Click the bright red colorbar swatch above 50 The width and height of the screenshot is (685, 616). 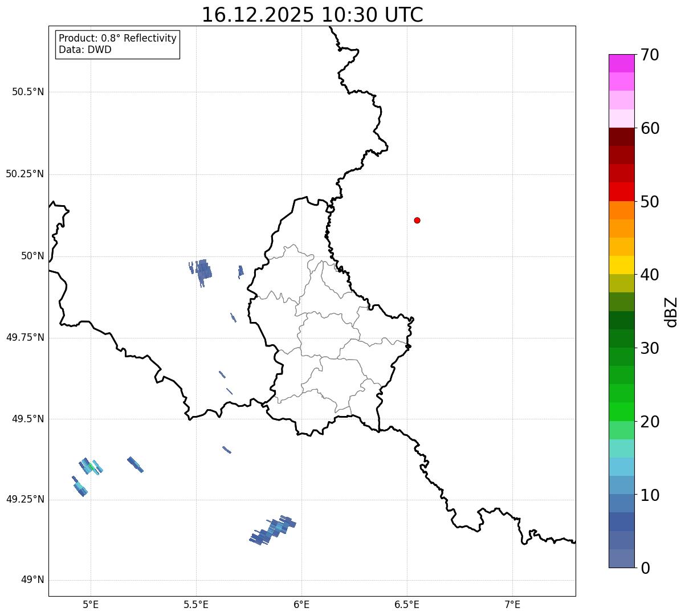pos(622,192)
